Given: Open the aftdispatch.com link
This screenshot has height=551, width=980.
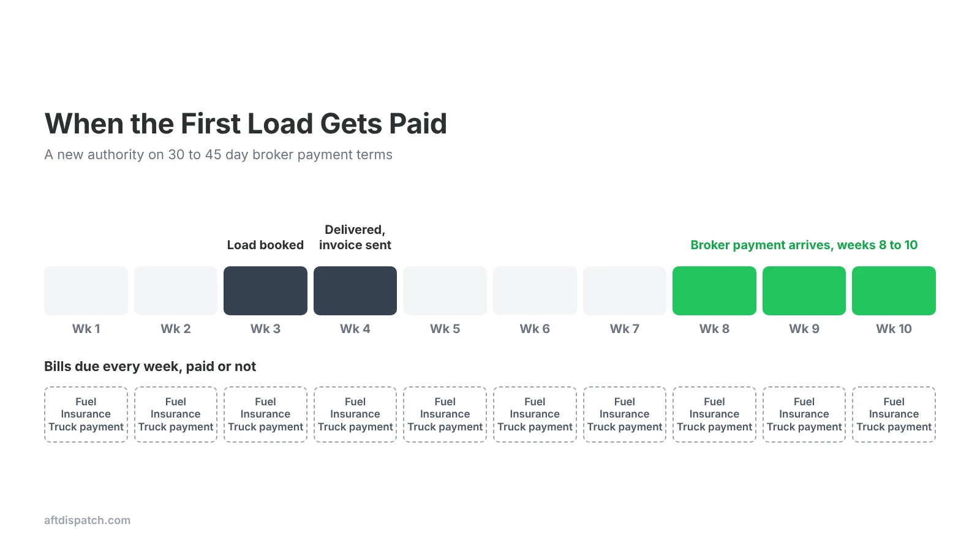Looking at the screenshot, I should point(87,520).
